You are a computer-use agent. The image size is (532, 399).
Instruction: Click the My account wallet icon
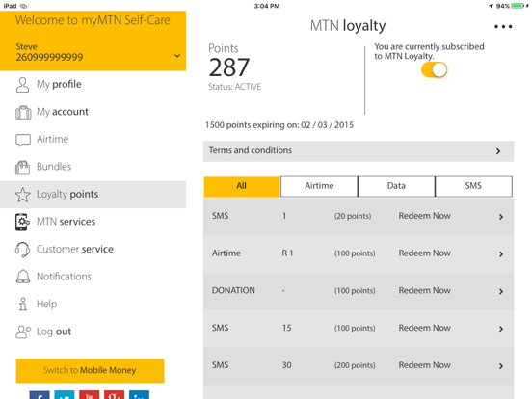tap(23, 112)
